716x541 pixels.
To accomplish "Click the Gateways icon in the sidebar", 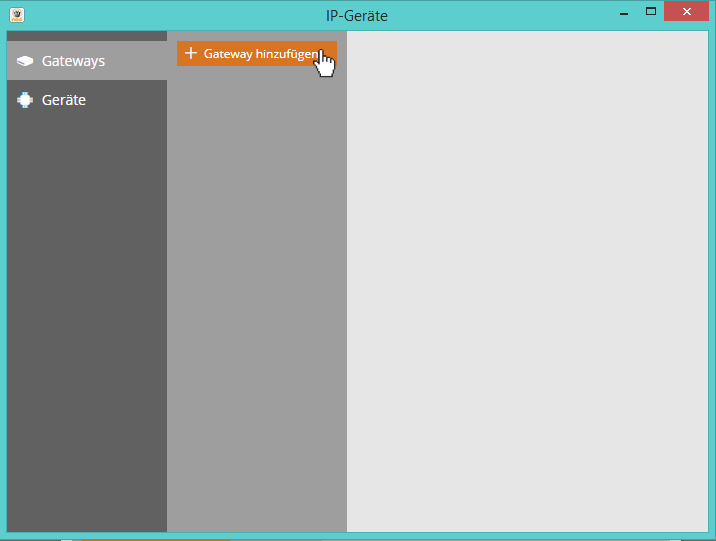I will click(x=25, y=61).
